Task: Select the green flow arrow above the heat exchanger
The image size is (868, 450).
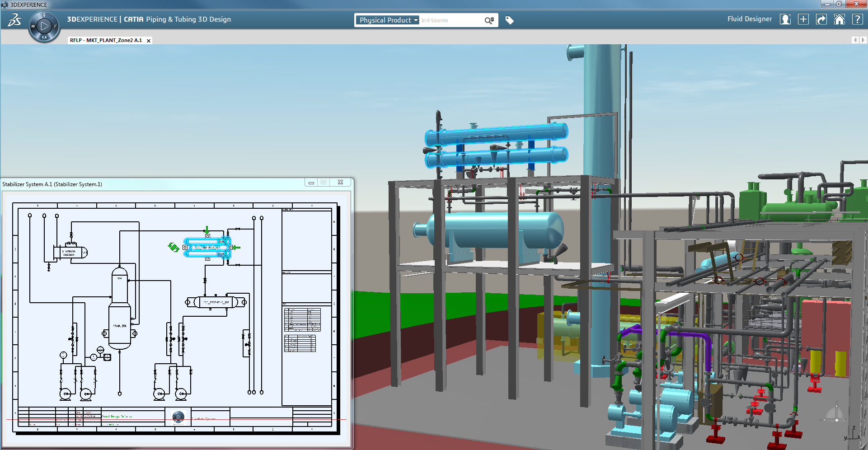Action: 206,229
